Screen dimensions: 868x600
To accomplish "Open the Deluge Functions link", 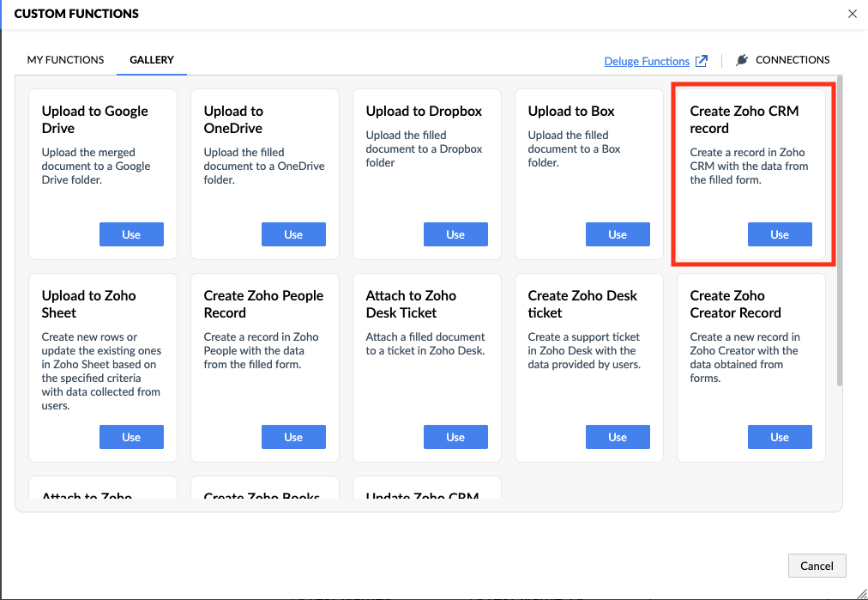I will pos(647,61).
